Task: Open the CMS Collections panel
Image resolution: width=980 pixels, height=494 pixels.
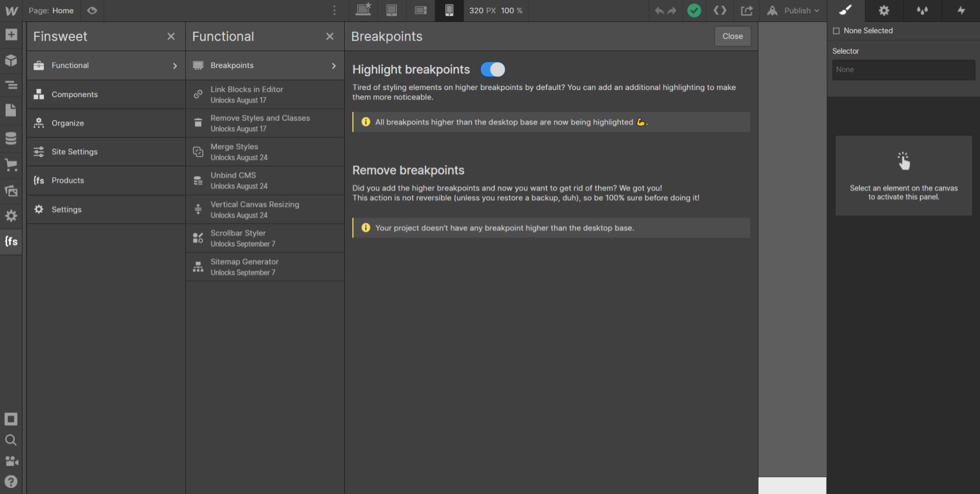Action: click(x=11, y=139)
